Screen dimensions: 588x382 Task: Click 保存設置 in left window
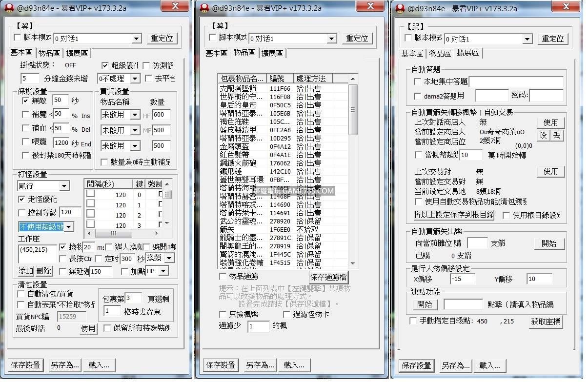(25, 365)
